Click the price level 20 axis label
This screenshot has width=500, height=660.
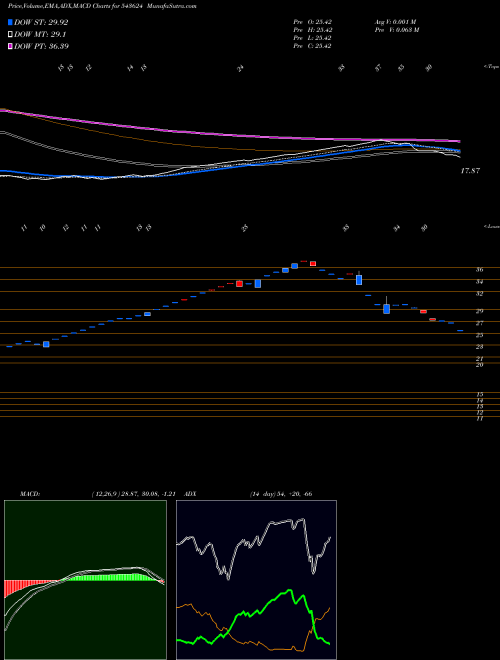(x=480, y=365)
